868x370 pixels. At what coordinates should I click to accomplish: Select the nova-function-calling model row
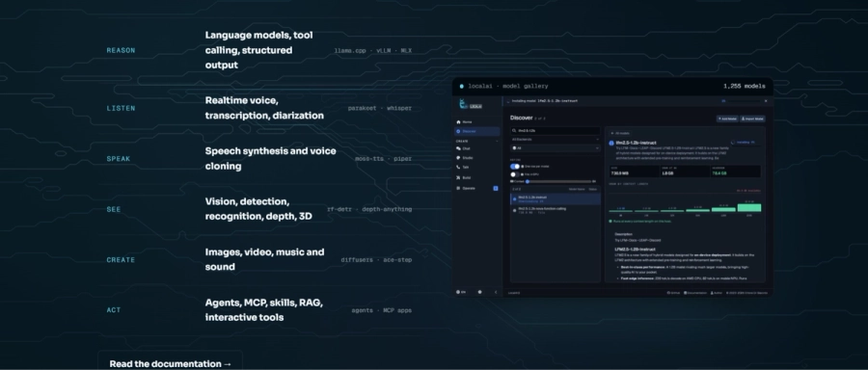(556, 210)
